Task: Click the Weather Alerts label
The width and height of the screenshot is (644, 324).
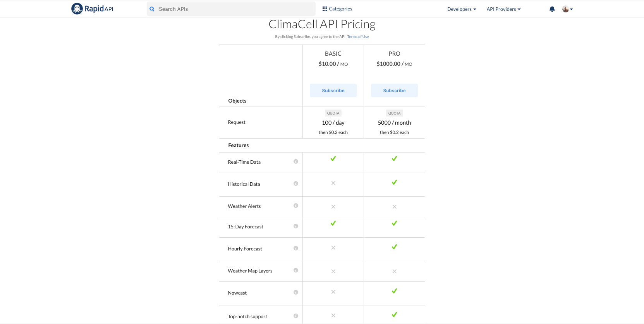Action: point(244,206)
